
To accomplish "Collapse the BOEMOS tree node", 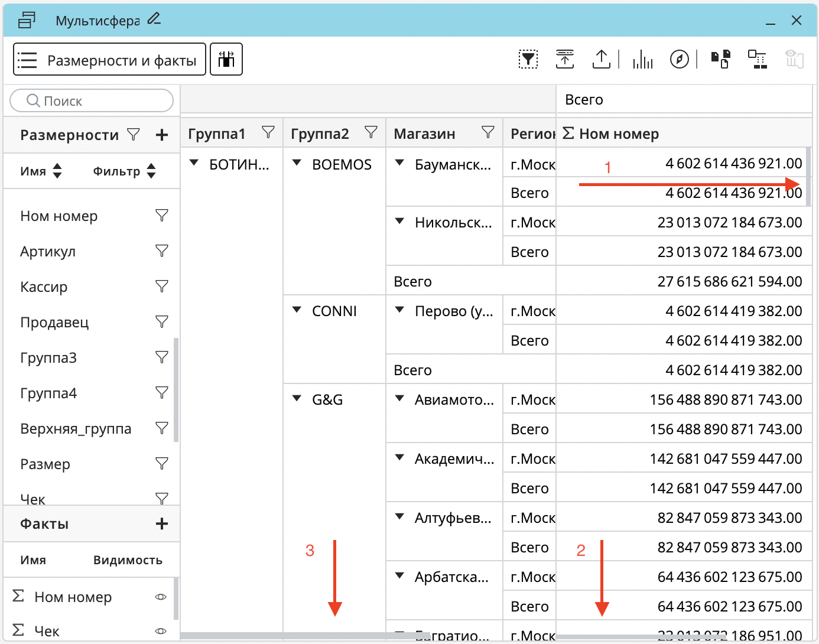I will 297,163.
